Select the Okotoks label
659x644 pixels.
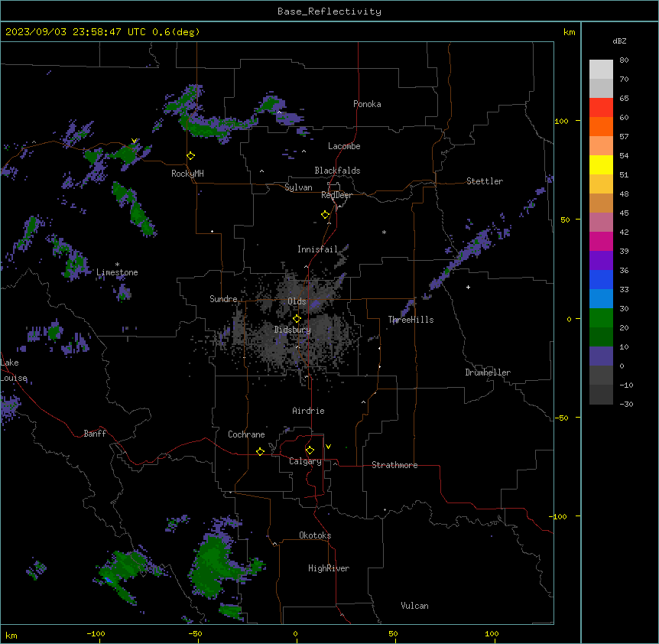point(315,535)
